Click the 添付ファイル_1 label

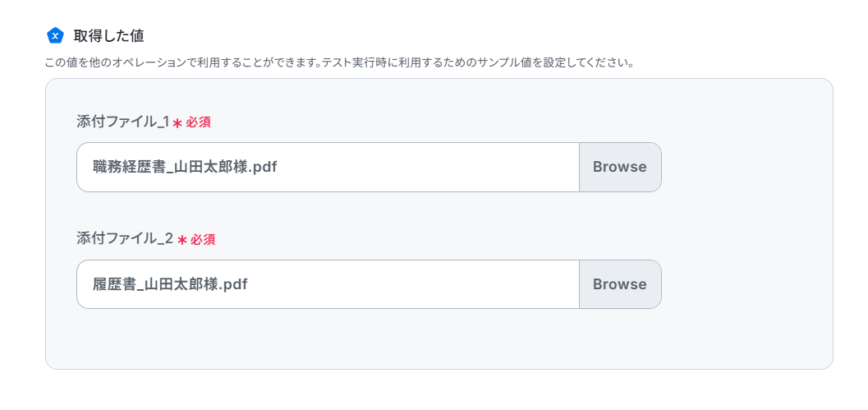[123, 122]
